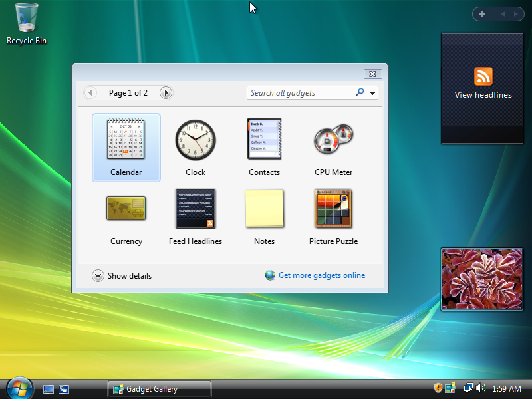Select the Notes gadget icon
The width and height of the screenshot is (532, 399).
264,209
